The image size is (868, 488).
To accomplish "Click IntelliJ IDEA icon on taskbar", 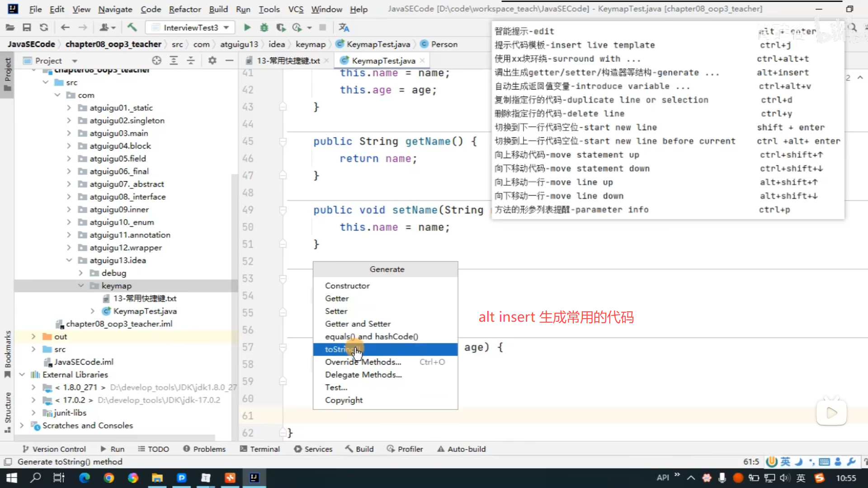I will 254,478.
